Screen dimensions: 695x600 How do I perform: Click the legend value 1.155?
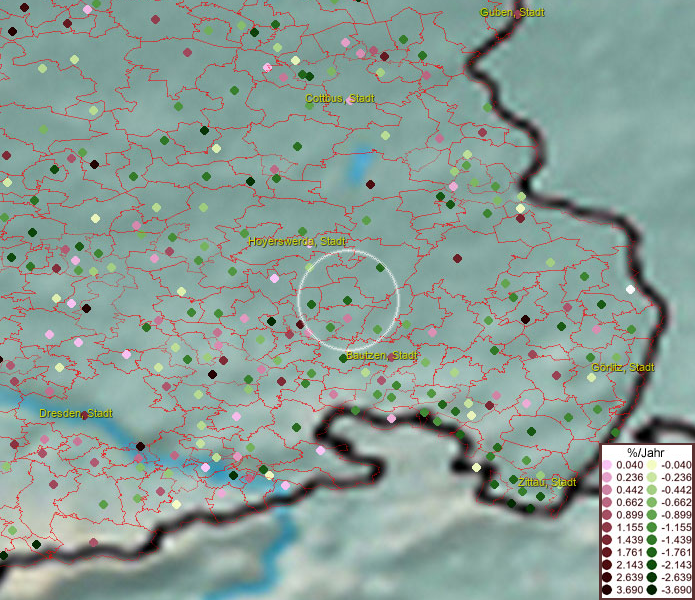click(629, 527)
